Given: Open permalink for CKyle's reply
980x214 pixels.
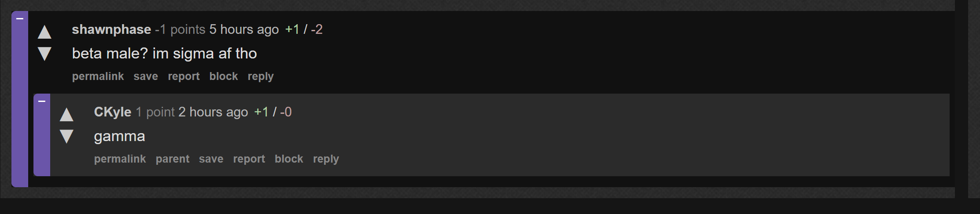Looking at the screenshot, I should [x=120, y=159].
